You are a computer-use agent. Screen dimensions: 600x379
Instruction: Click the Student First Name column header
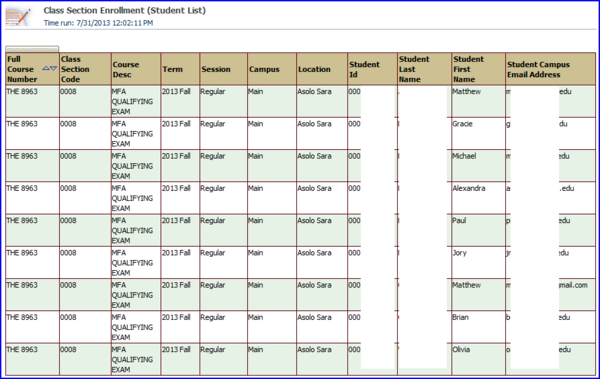[478, 69]
